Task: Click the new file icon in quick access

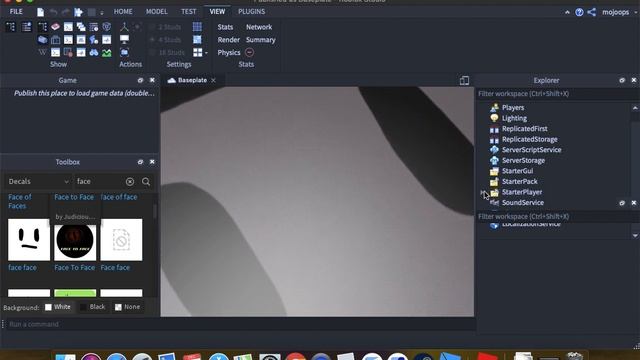Action: click(40, 12)
